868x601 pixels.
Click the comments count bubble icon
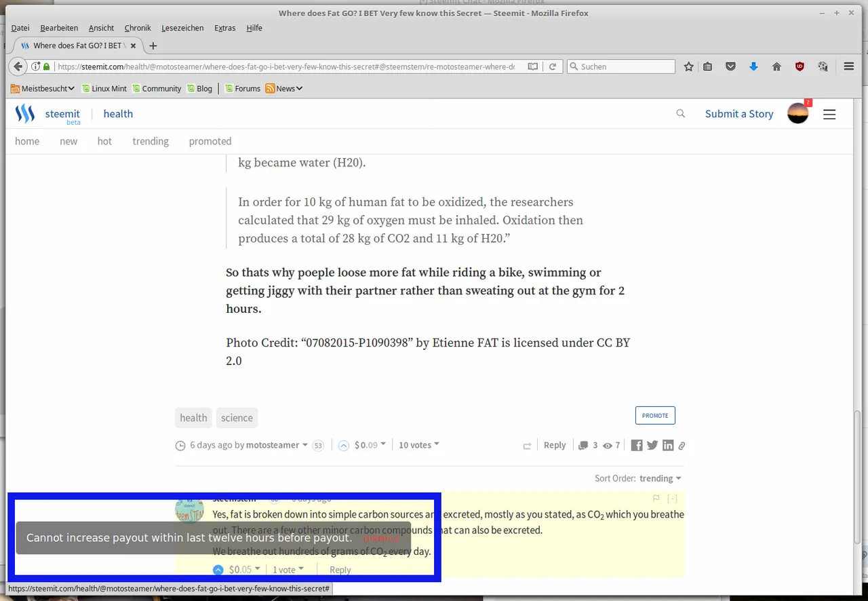[583, 446]
